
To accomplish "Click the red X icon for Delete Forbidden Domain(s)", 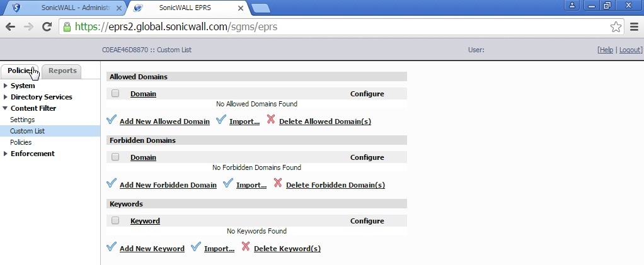I will click(x=278, y=183).
